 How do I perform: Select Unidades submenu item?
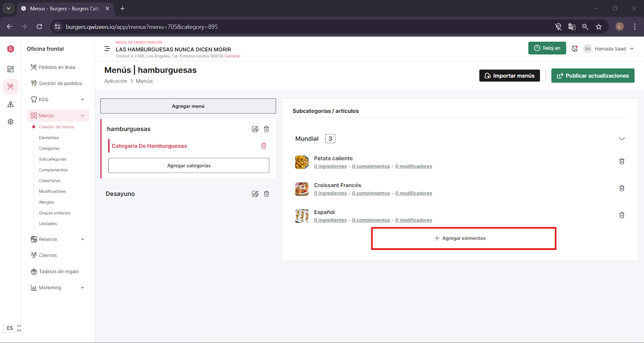48,224
